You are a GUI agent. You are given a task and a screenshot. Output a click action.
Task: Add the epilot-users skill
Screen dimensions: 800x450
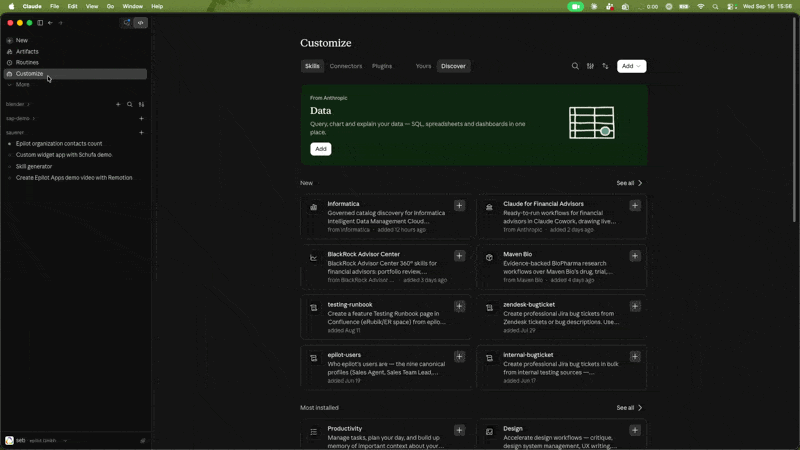click(x=459, y=357)
